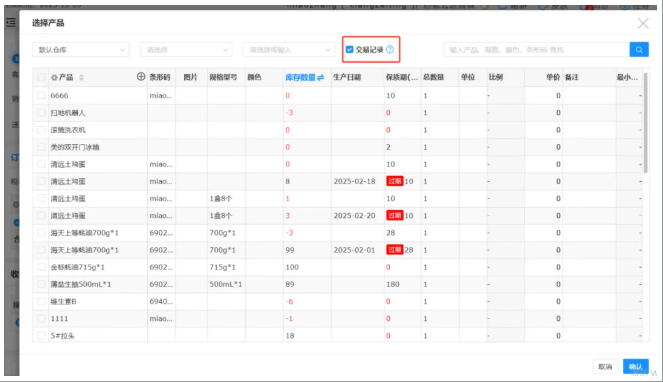Click the stock quantity 100 cell

[x=292, y=267]
